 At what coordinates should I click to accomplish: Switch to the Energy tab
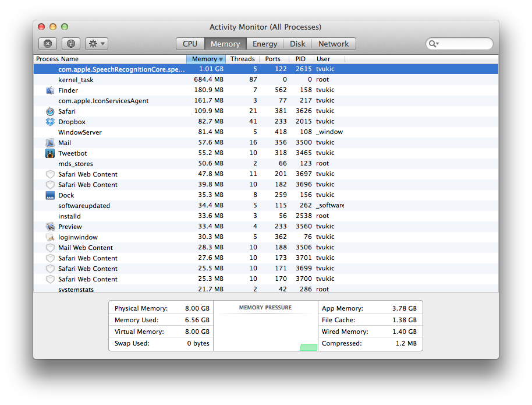point(265,44)
